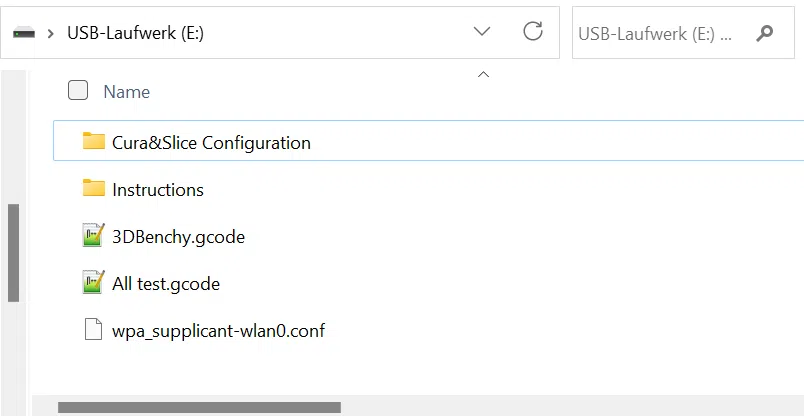
Task: Click the 3DBenchy.gcode file icon
Action: pos(94,235)
